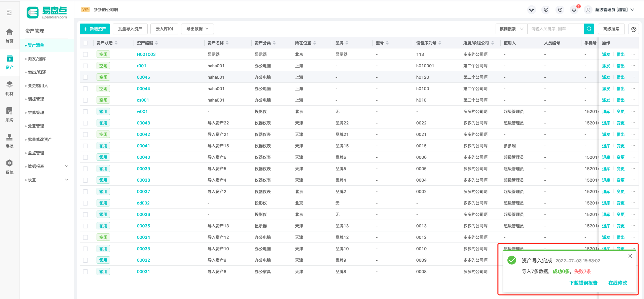
Task: Open more actions for row r001
Action: pyautogui.click(x=633, y=66)
